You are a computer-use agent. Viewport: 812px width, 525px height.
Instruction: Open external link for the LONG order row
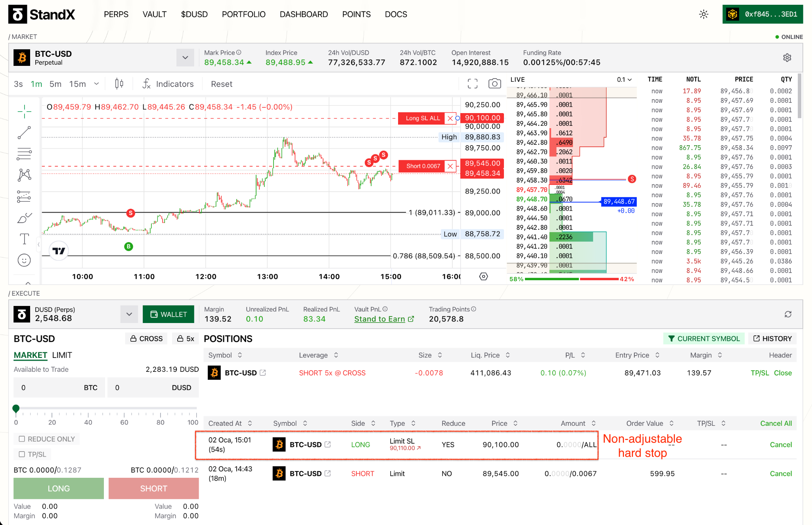327,444
